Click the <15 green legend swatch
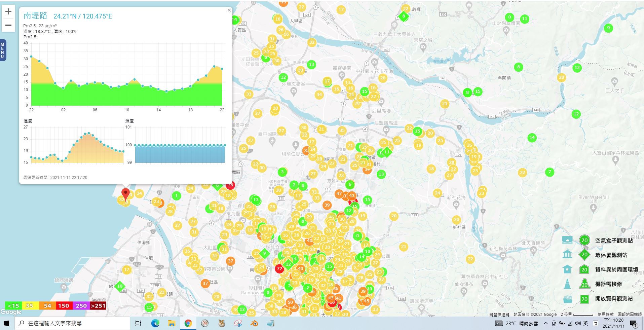Image resolution: width=644 pixels, height=330 pixels. pyautogui.click(x=13, y=306)
